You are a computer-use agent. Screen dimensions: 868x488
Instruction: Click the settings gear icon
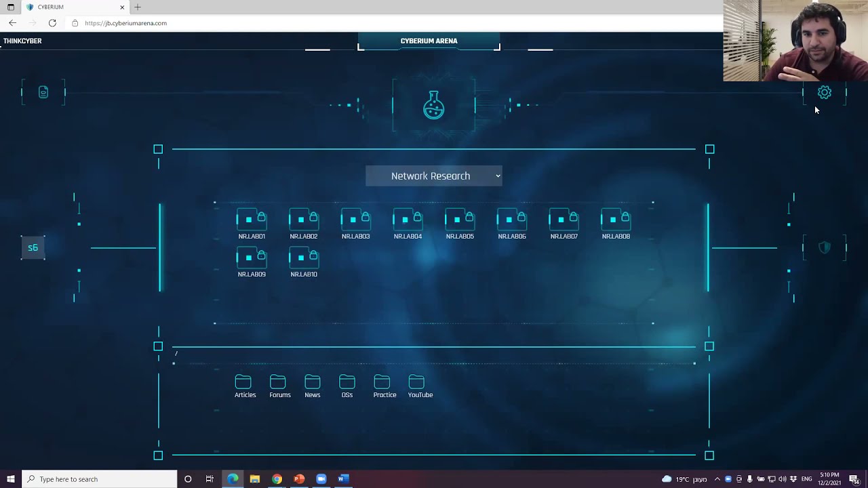[825, 92]
